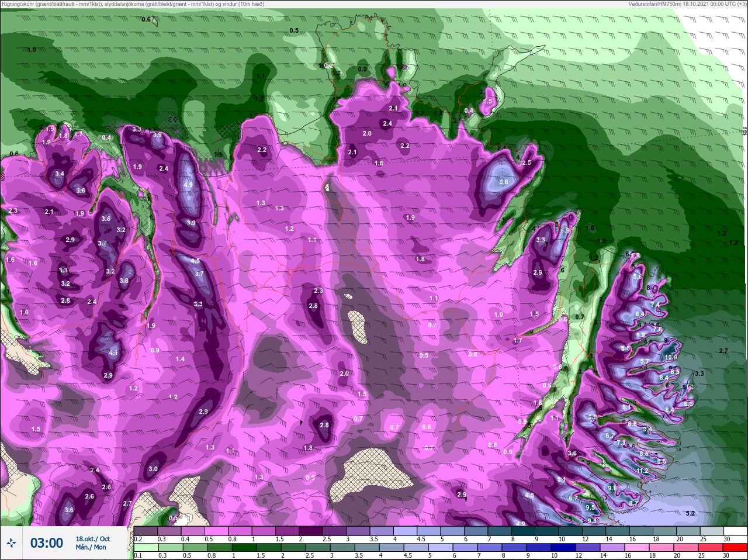
Task: Click the "30" label ending the top legend scale
Action: (x=727, y=539)
